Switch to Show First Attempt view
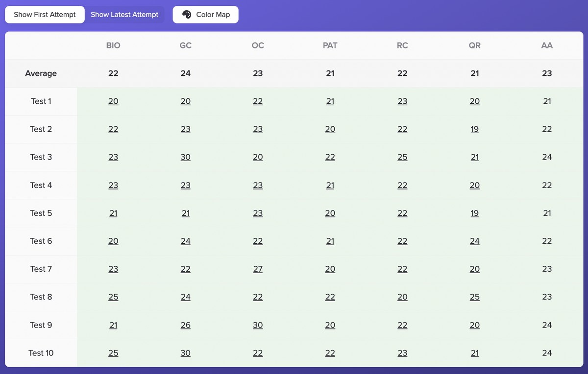Image resolution: width=588 pixels, height=374 pixels. coord(45,15)
